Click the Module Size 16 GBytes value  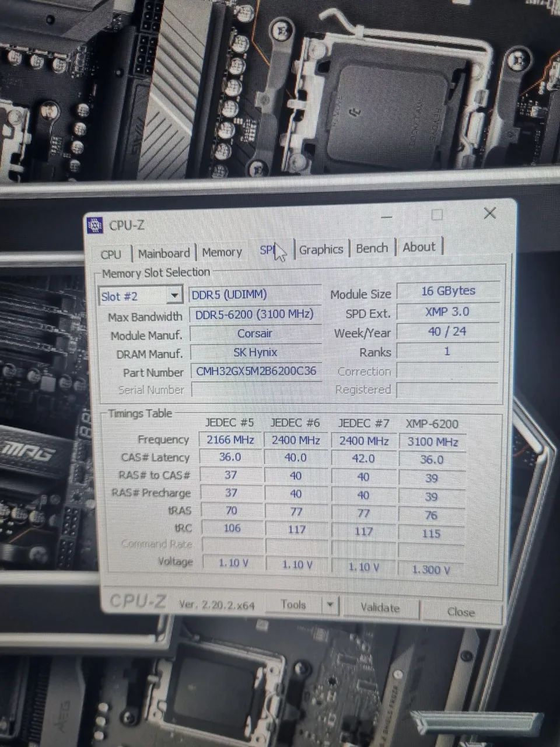coord(448,291)
